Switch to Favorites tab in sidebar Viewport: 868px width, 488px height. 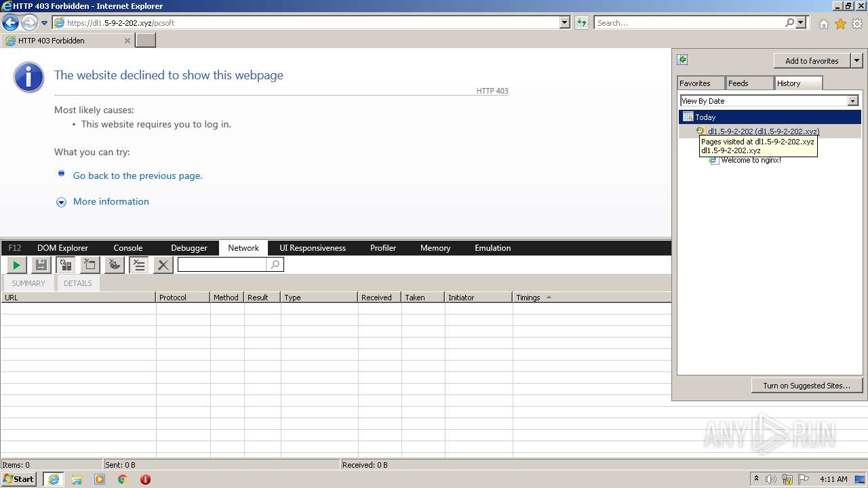tap(701, 83)
